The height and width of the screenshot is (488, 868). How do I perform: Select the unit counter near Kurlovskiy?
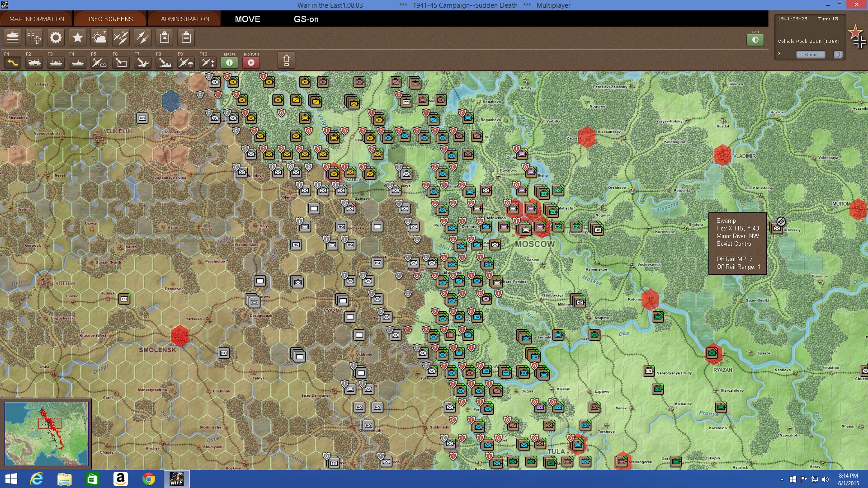[x=777, y=228]
